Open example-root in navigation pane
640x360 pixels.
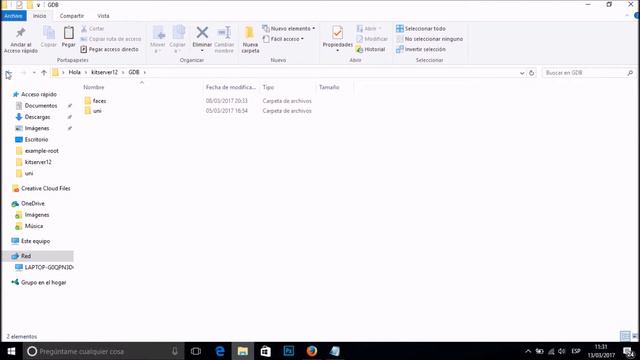[42, 151]
